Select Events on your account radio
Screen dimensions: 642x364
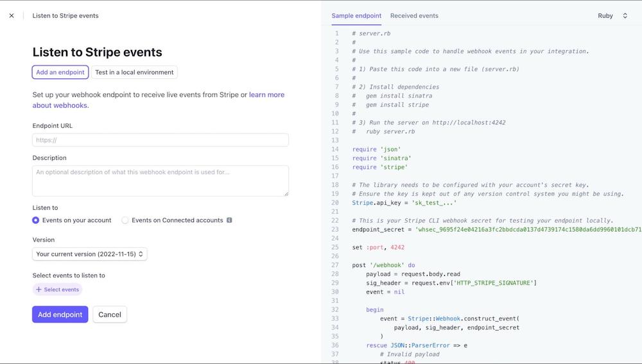(x=35, y=220)
